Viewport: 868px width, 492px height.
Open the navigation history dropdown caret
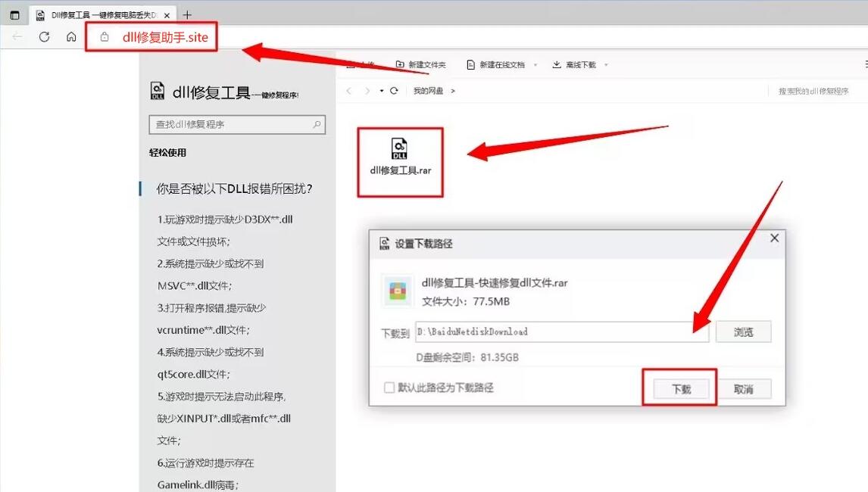[380, 89]
